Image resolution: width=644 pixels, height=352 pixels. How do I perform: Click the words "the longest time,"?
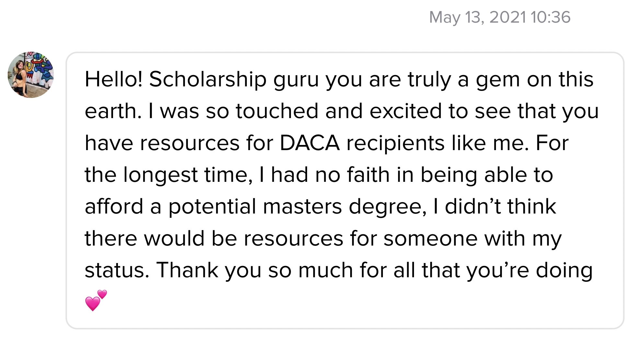(x=168, y=175)
